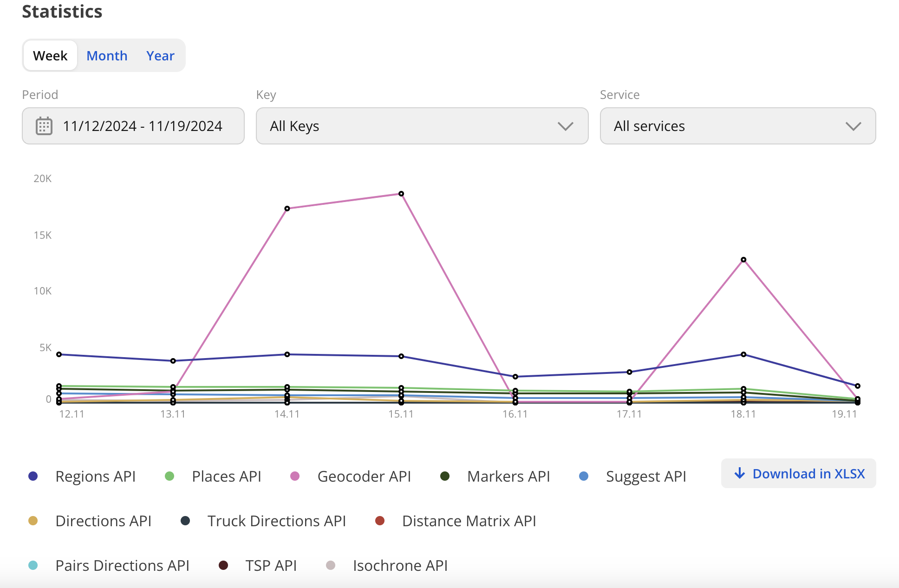
Task: Click the 14.11 x-axis label
Action: [287, 414]
